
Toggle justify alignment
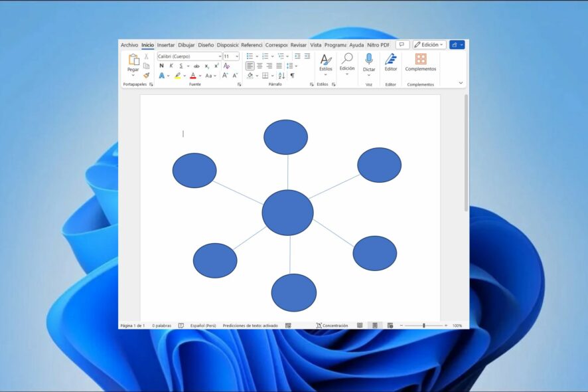(279, 66)
